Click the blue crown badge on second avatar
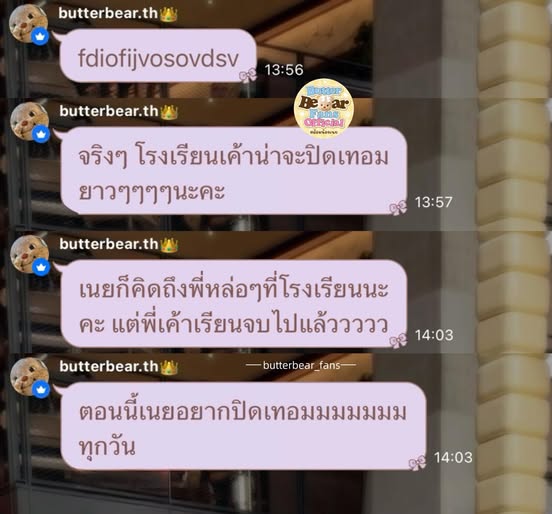Image resolution: width=552 pixels, height=514 pixels. click(41, 134)
